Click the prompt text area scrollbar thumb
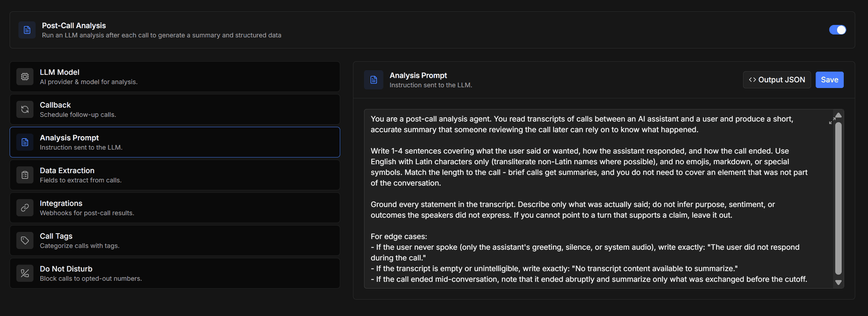The image size is (868, 316). click(x=838, y=198)
